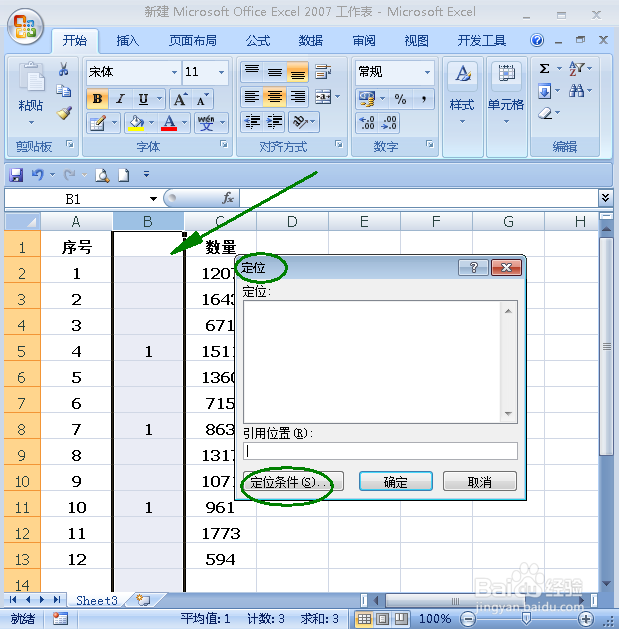
Task: Increase decimal places
Action: pyautogui.click(x=367, y=123)
